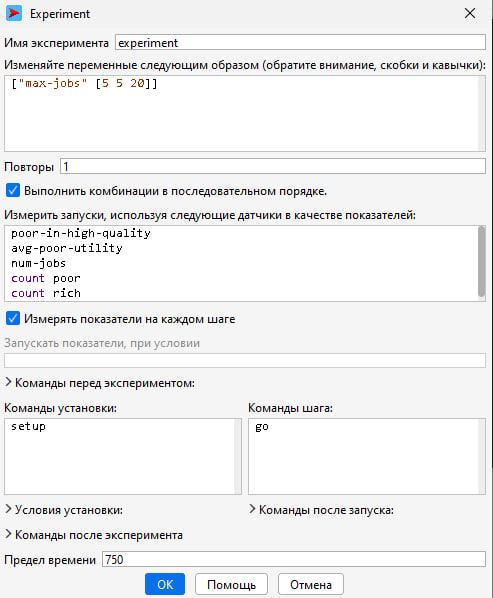This screenshot has width=493, height=598.
Task: Toggle the measure metrics every step checkbox
Action: coord(13,318)
